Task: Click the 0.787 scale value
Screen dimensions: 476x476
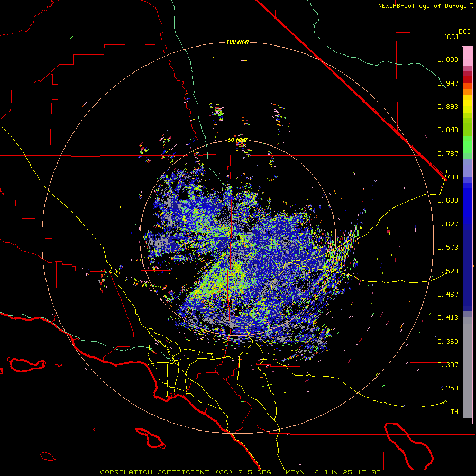Action: tap(448, 153)
